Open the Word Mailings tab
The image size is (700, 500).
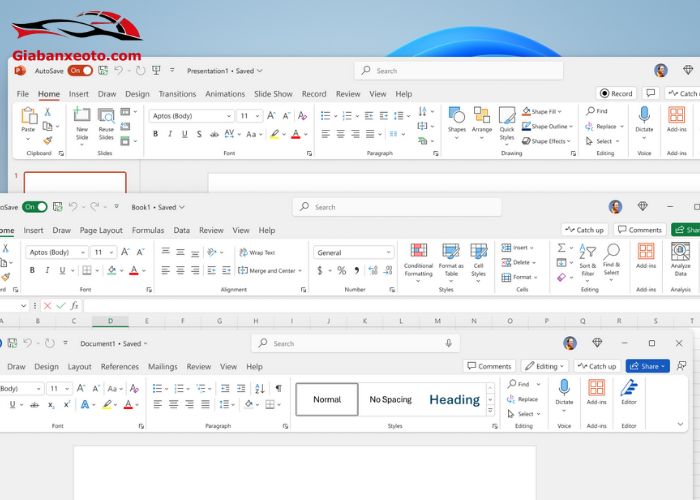pos(162,366)
